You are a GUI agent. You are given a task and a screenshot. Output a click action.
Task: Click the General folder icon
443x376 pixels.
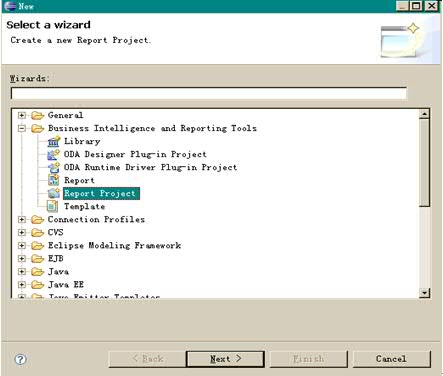37,115
